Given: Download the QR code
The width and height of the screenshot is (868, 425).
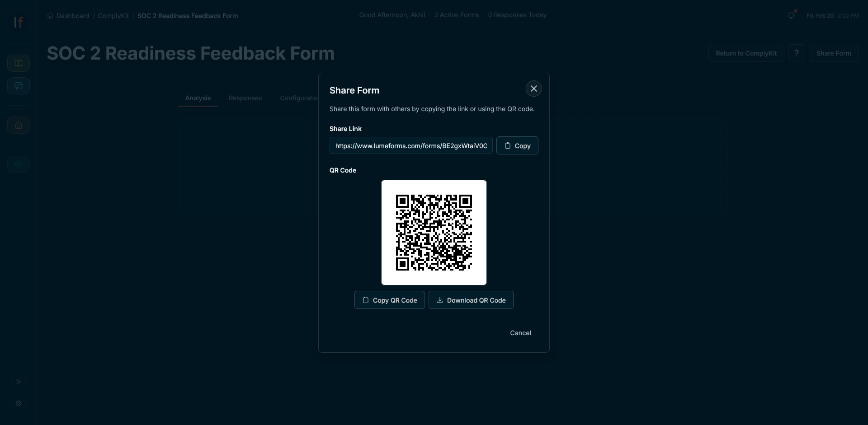Looking at the screenshot, I should (471, 300).
